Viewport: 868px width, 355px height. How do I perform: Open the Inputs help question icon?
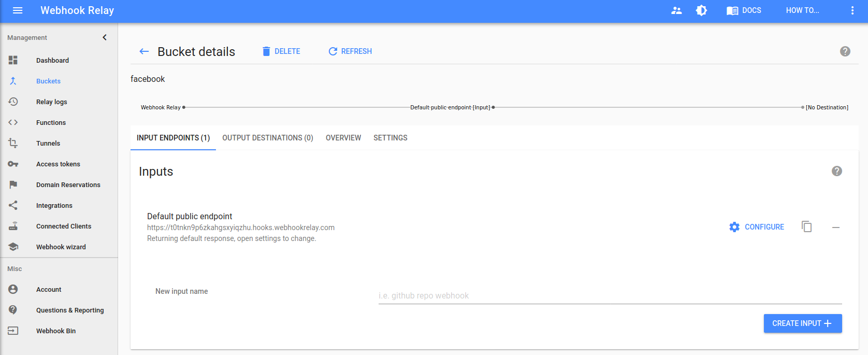tap(837, 171)
